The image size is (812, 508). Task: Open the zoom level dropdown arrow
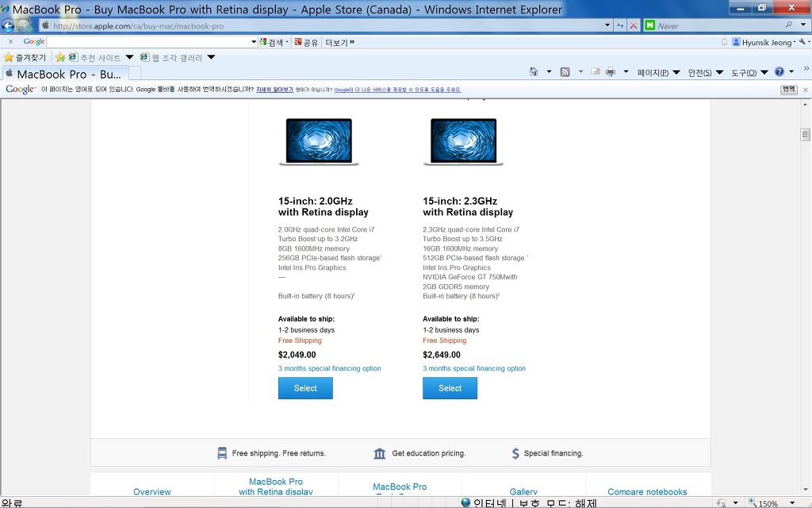792,502
